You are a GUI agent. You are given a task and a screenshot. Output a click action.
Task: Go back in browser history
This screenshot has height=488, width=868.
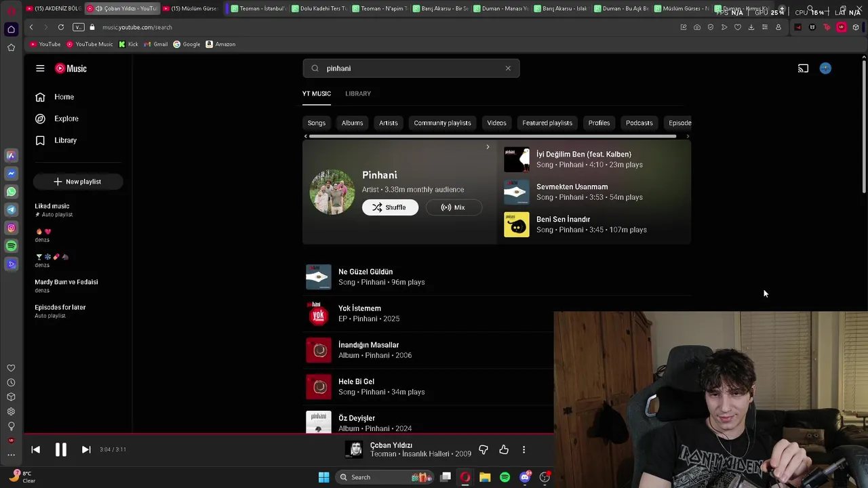pyautogui.click(x=31, y=27)
